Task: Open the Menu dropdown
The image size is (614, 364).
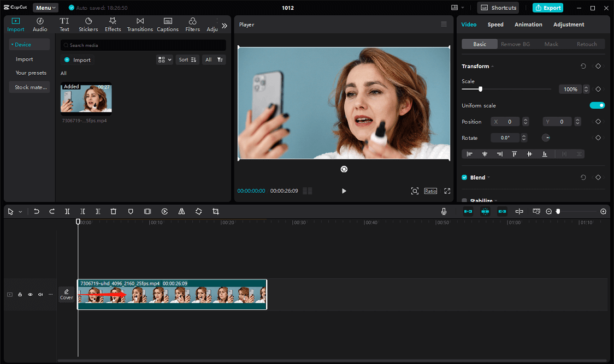Action: point(45,8)
